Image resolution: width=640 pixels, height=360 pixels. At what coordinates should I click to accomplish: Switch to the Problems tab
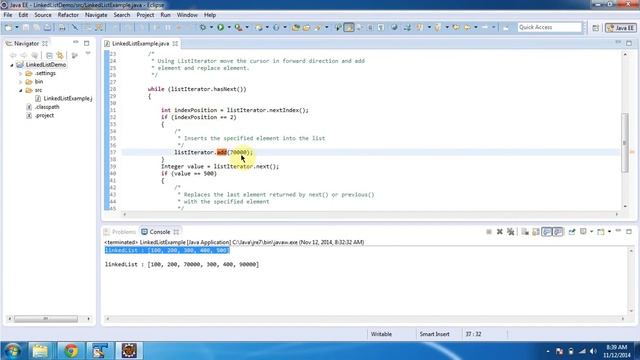pyautogui.click(x=120, y=232)
